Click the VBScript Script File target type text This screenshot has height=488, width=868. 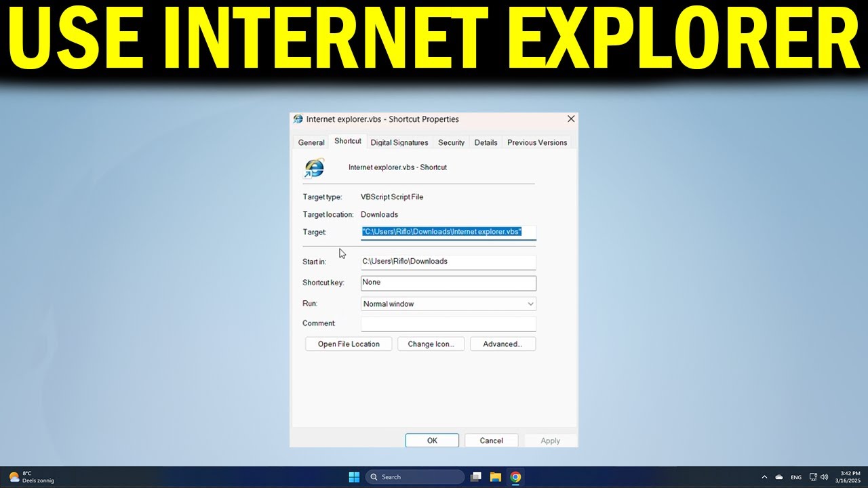pyautogui.click(x=392, y=197)
